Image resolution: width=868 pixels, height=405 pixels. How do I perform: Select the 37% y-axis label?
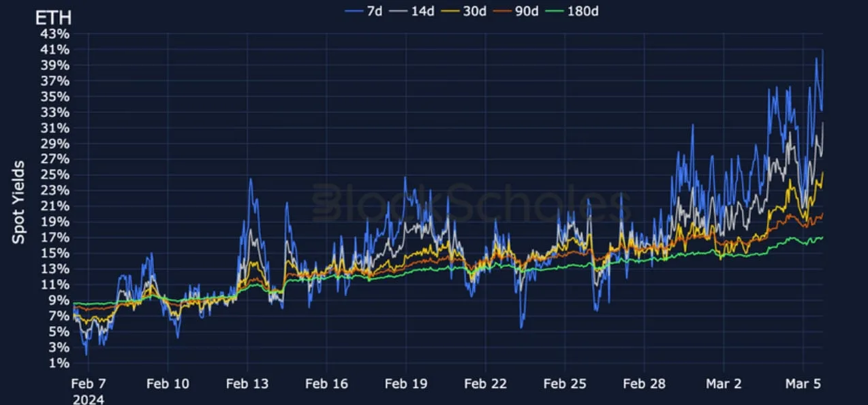tap(55, 80)
